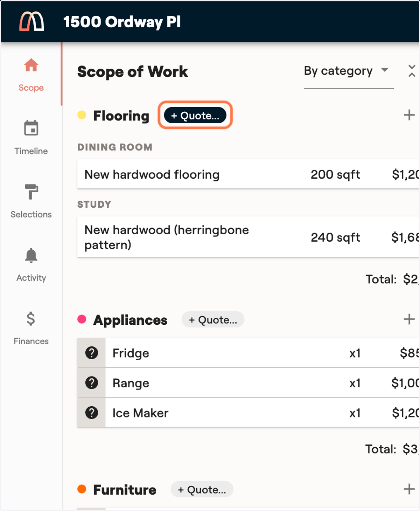
Task: Click the Furniture section heading
Action: (x=125, y=490)
